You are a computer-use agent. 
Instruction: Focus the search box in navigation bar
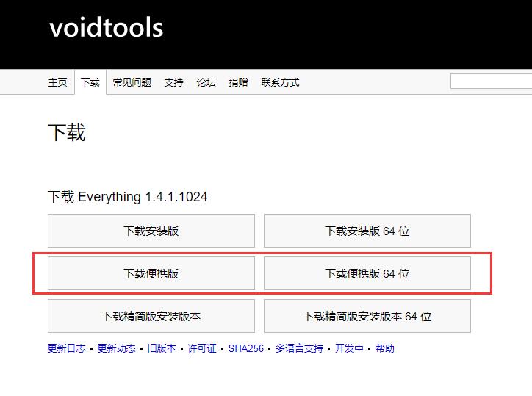[x=491, y=82]
